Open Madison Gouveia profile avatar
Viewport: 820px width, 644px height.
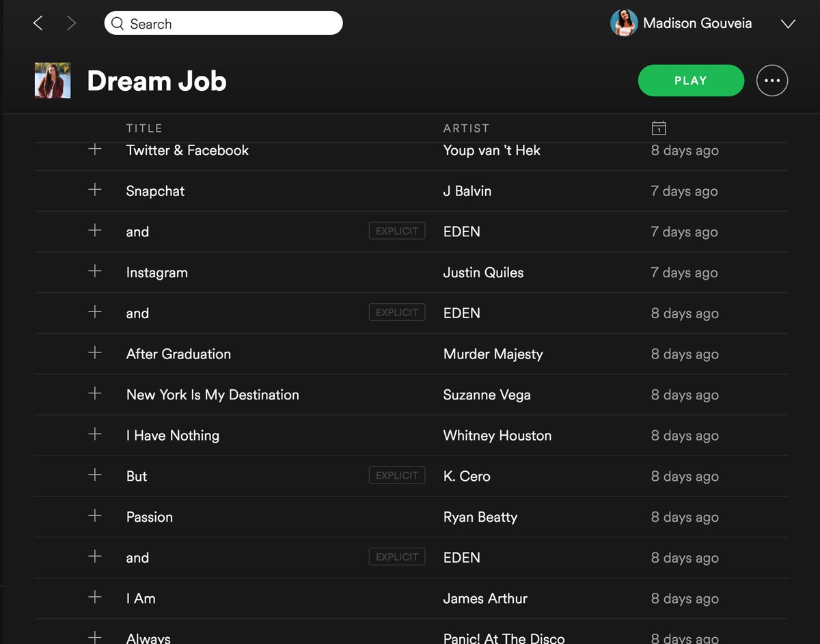coord(623,23)
